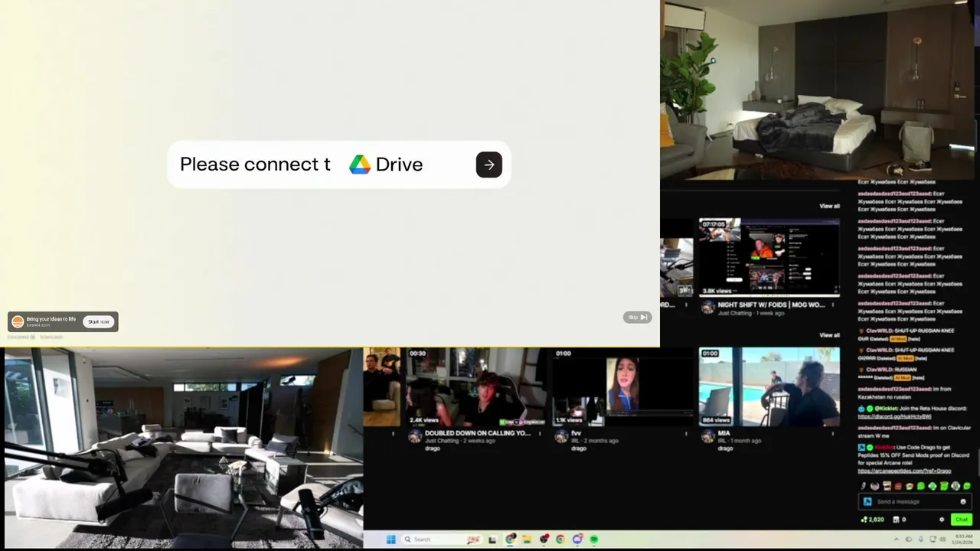980x551 pixels.
Task: Click the green Chat send button
Action: pos(961,520)
